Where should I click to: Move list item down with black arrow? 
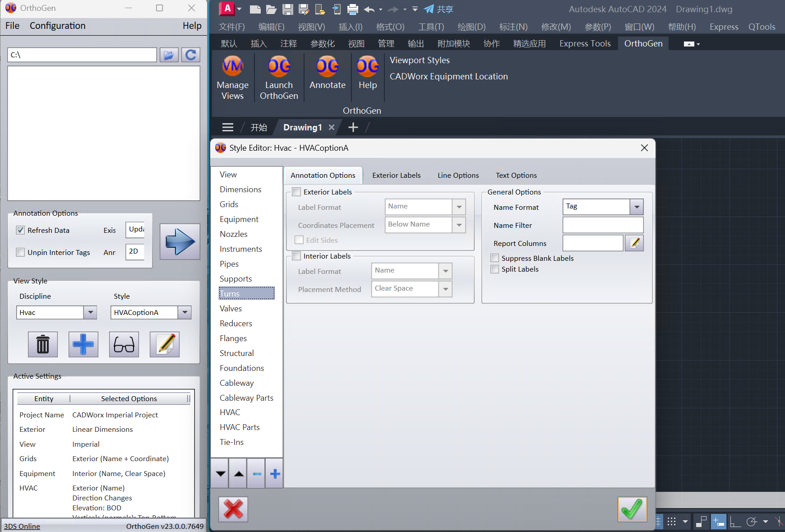click(220, 473)
